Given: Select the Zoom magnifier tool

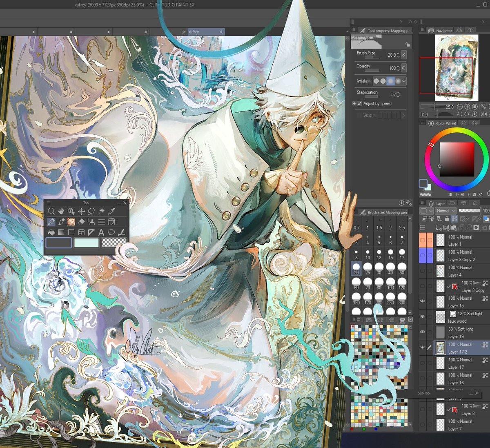Looking at the screenshot, I should pyautogui.click(x=51, y=211).
